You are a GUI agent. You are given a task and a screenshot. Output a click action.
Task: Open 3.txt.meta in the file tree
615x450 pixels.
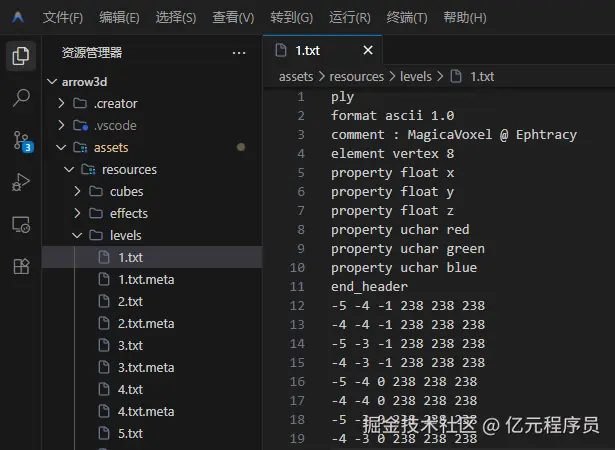tap(152, 367)
